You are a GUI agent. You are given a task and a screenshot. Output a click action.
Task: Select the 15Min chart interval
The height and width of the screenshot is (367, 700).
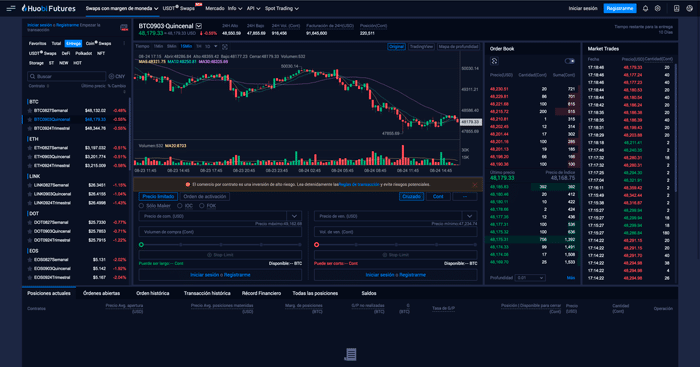(187, 46)
